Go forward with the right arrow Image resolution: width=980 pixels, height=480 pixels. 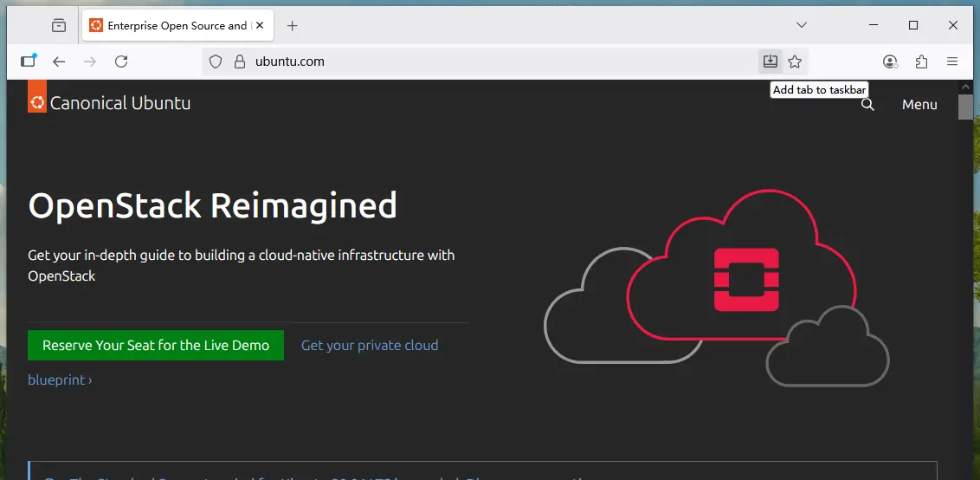coord(90,62)
